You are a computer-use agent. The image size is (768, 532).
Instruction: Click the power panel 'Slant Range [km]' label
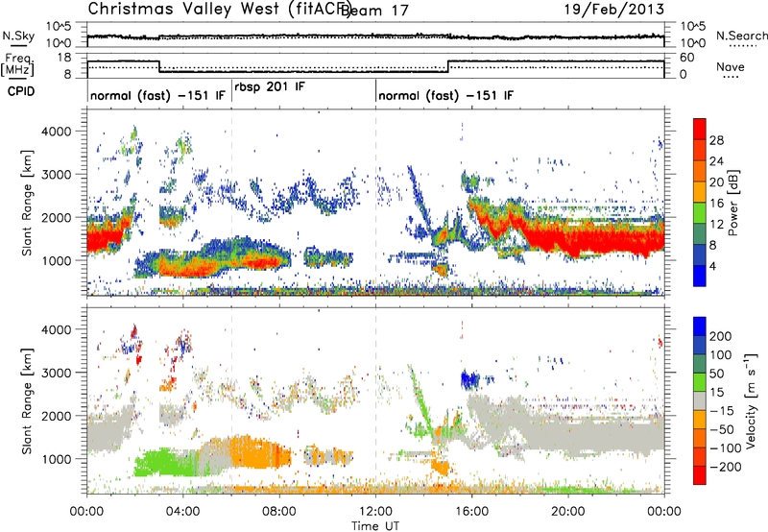point(27,203)
